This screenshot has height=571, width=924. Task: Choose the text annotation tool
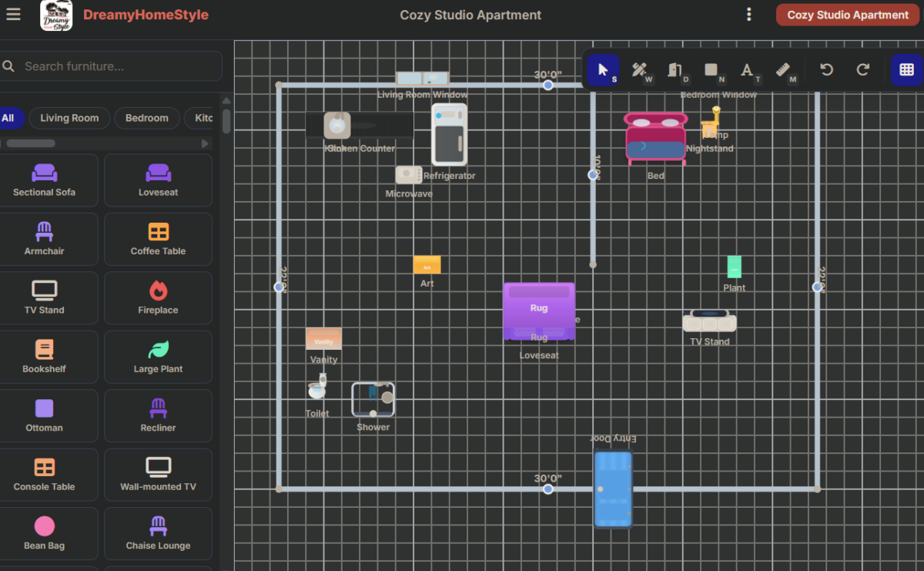click(x=748, y=70)
